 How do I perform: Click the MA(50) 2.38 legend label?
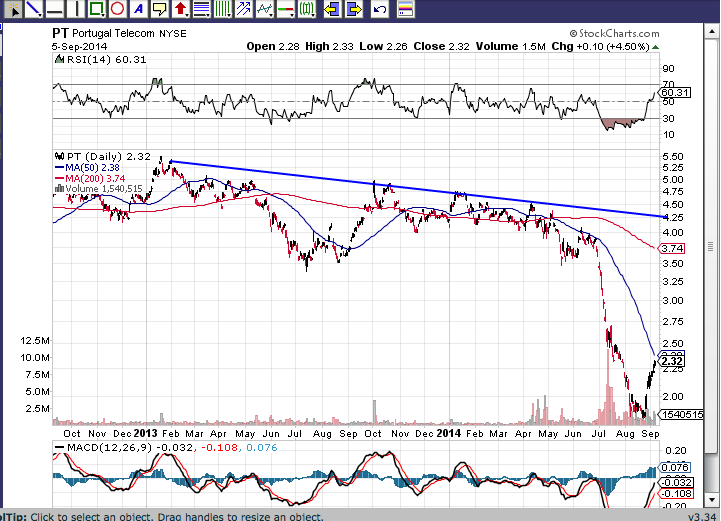click(x=87, y=168)
